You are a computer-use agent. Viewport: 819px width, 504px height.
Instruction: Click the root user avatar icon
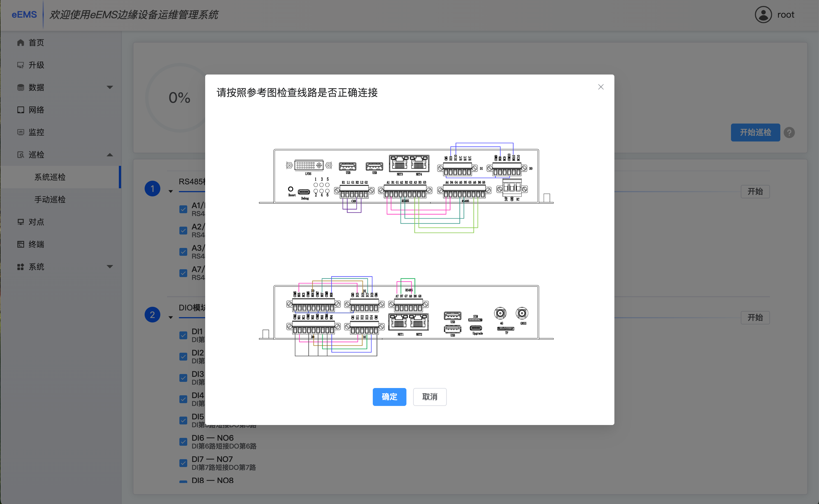point(763,15)
